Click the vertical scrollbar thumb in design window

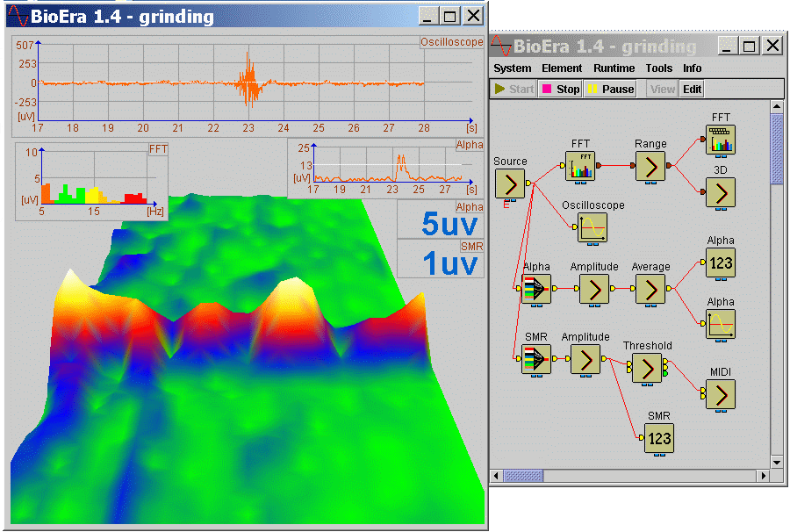(777, 149)
